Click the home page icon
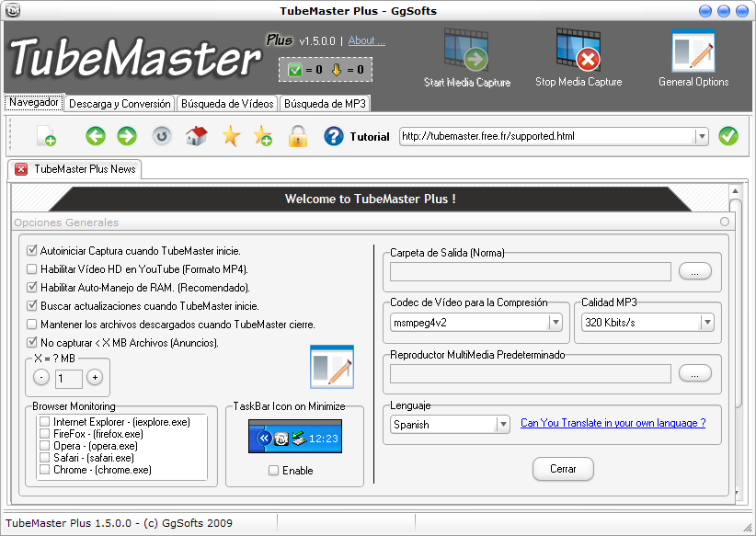This screenshot has width=756, height=536. pyautogui.click(x=196, y=137)
